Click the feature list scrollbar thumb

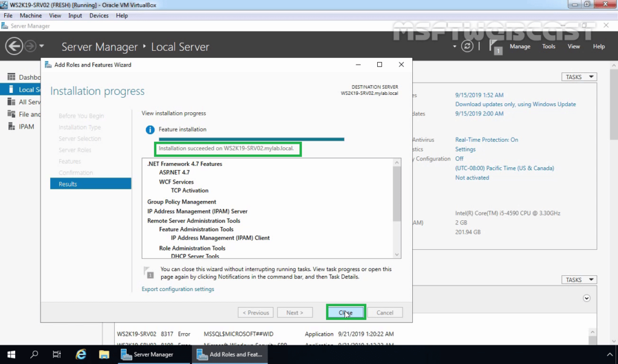pos(397,194)
